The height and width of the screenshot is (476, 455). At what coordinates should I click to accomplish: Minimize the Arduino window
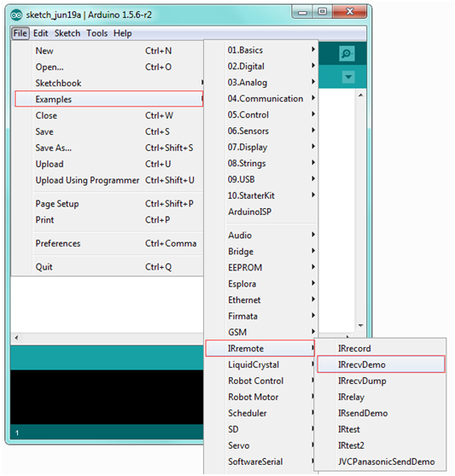[x=302, y=13]
